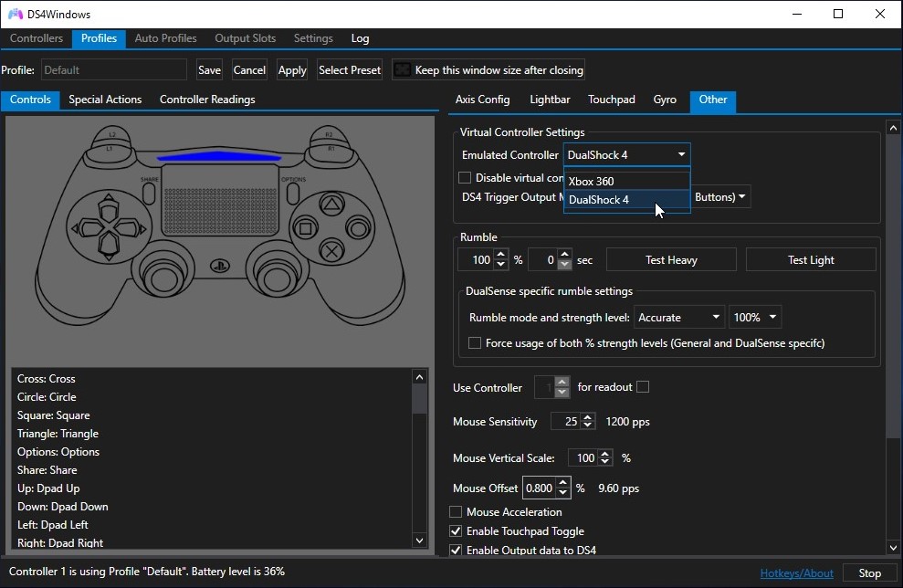
Task: Uncheck Enable Touchpad Toggle
Action: click(x=456, y=531)
